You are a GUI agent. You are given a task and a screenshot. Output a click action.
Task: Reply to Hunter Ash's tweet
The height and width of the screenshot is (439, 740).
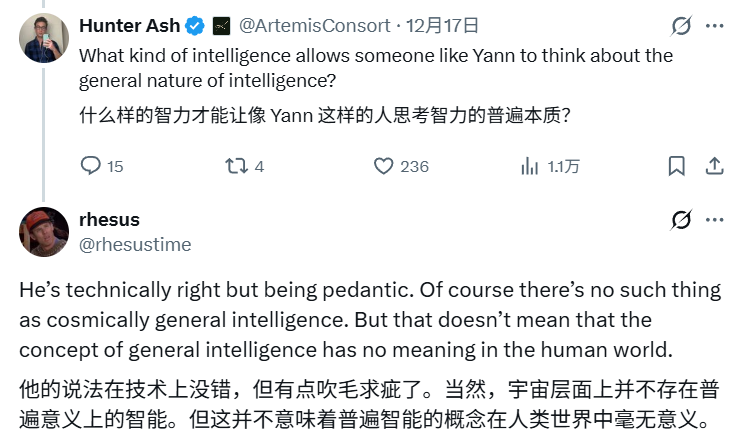pos(90,166)
